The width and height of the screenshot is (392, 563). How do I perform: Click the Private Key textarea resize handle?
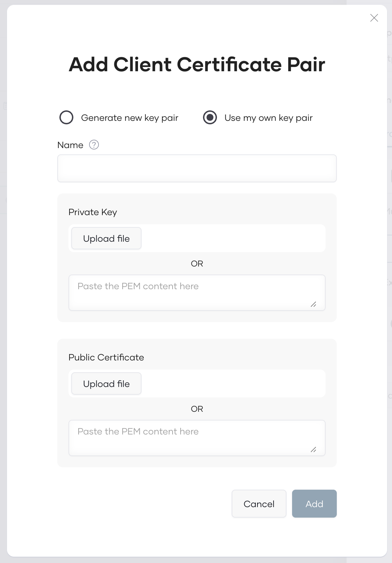coord(313,305)
